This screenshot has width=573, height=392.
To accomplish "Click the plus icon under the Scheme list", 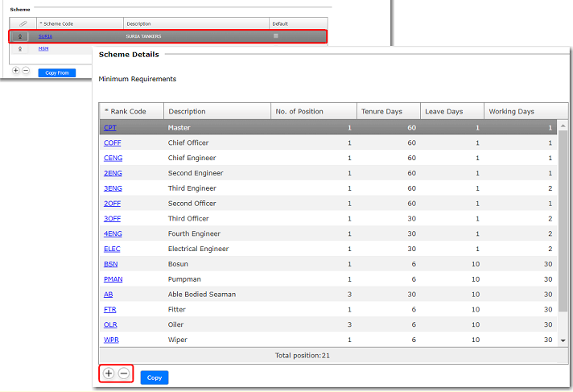I will [x=16, y=71].
